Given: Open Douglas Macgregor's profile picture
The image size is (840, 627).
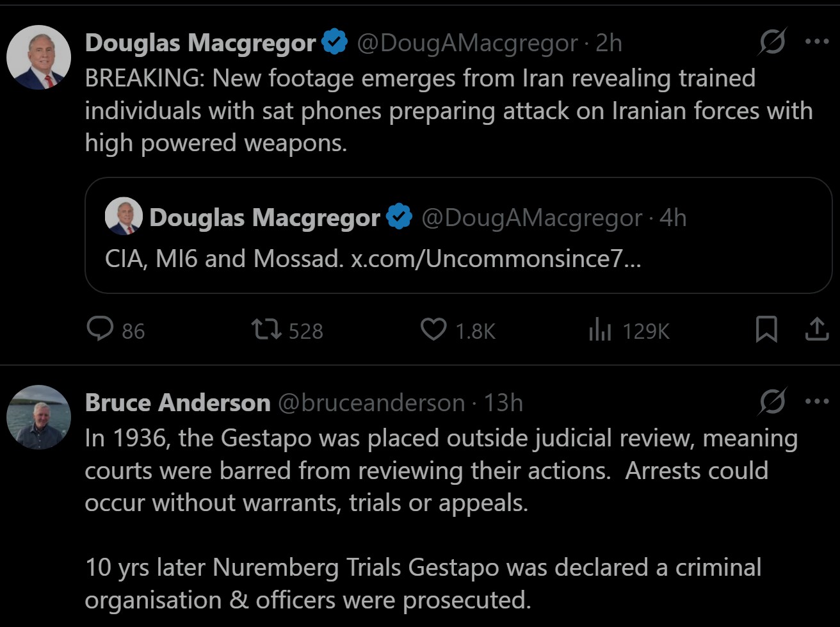Looking at the screenshot, I should pyautogui.click(x=38, y=58).
